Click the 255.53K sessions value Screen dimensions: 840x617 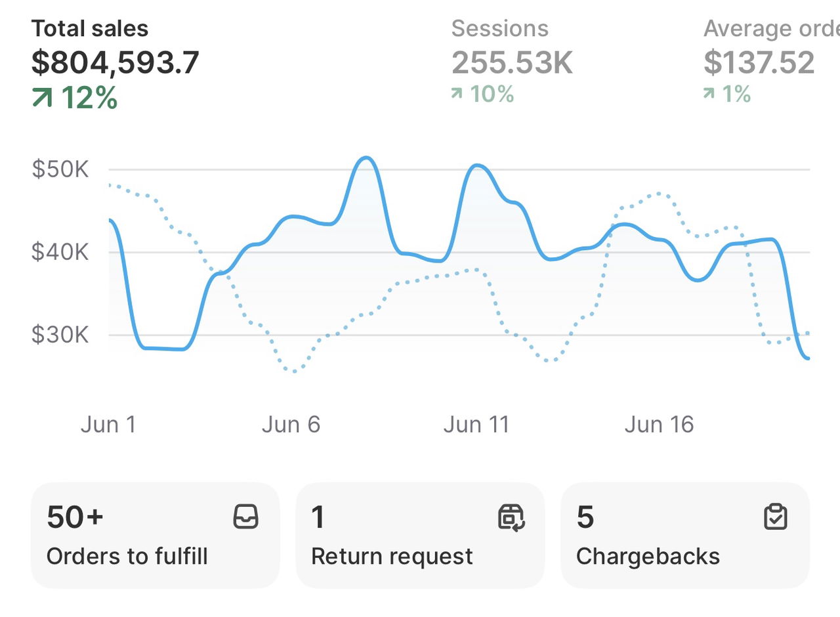512,63
